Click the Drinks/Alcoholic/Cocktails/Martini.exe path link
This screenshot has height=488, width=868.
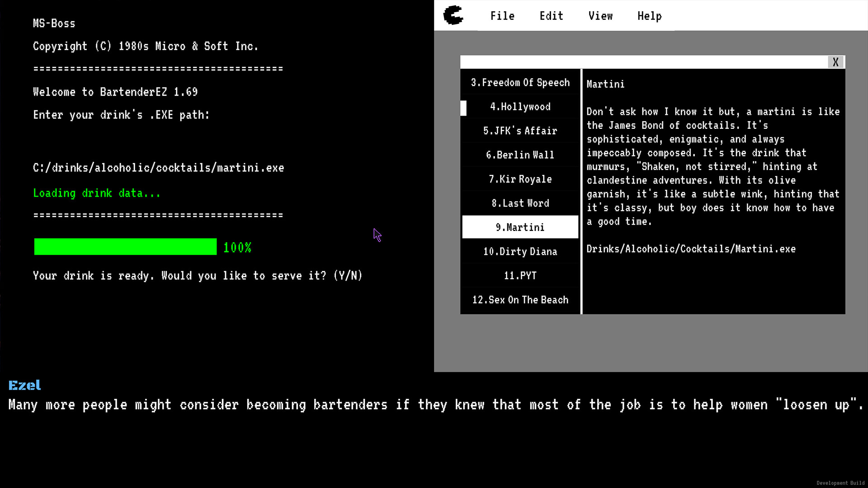click(691, 249)
